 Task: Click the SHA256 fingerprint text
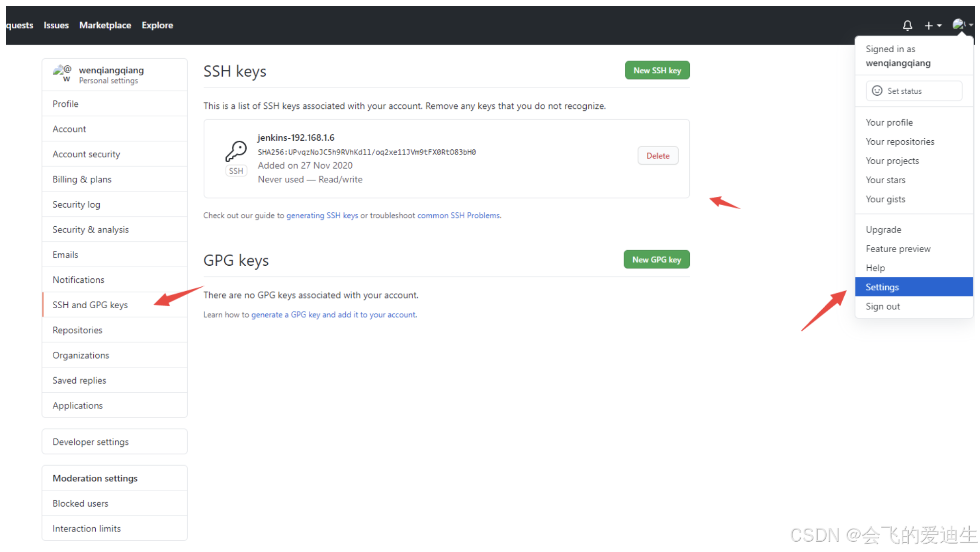367,152
